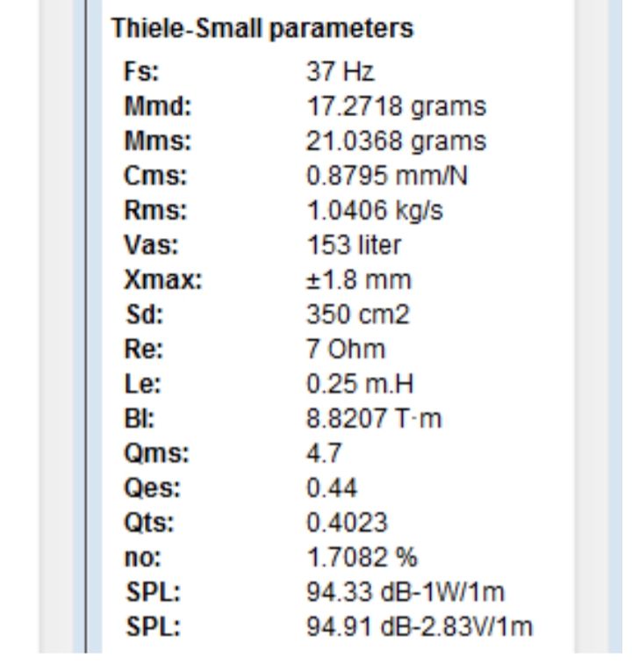Select the Le value 0.25 m.H
Viewport: 632px width, 672px height.
(x=360, y=384)
